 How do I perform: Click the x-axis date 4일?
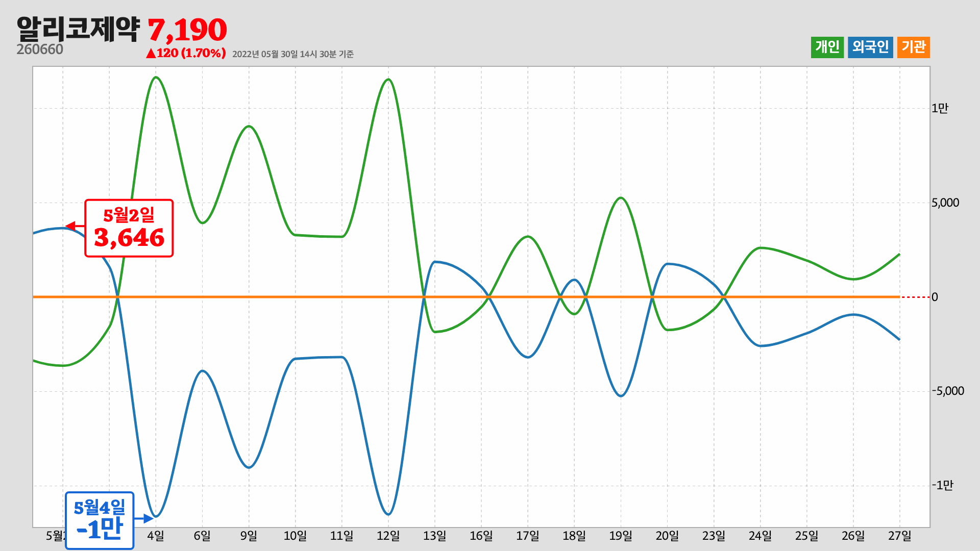point(156,536)
